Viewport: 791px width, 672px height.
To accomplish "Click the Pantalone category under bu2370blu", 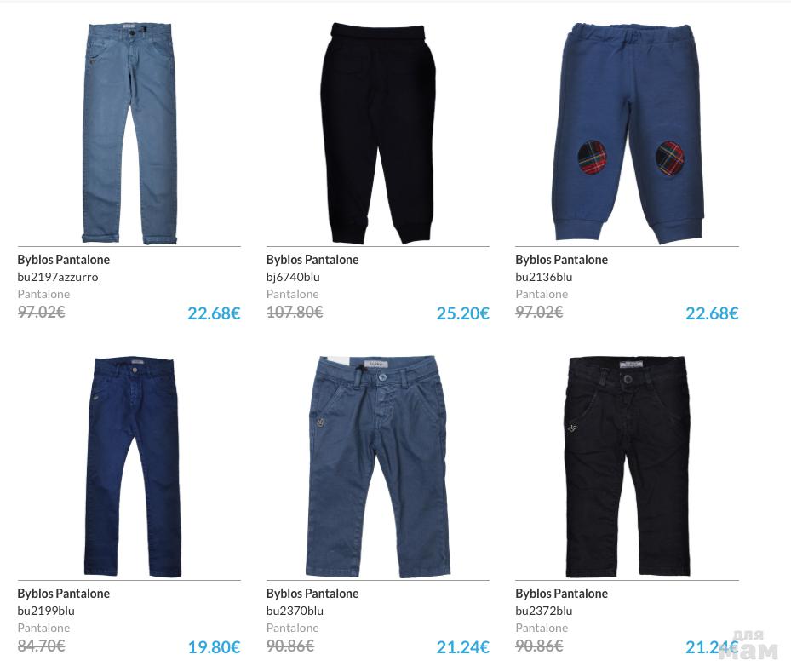I will click(x=293, y=628).
